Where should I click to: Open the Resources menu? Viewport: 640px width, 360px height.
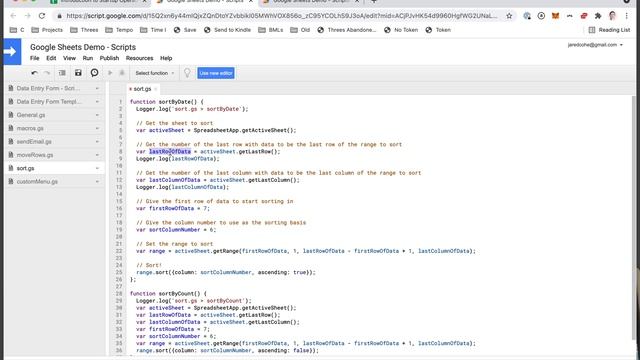pos(140,58)
